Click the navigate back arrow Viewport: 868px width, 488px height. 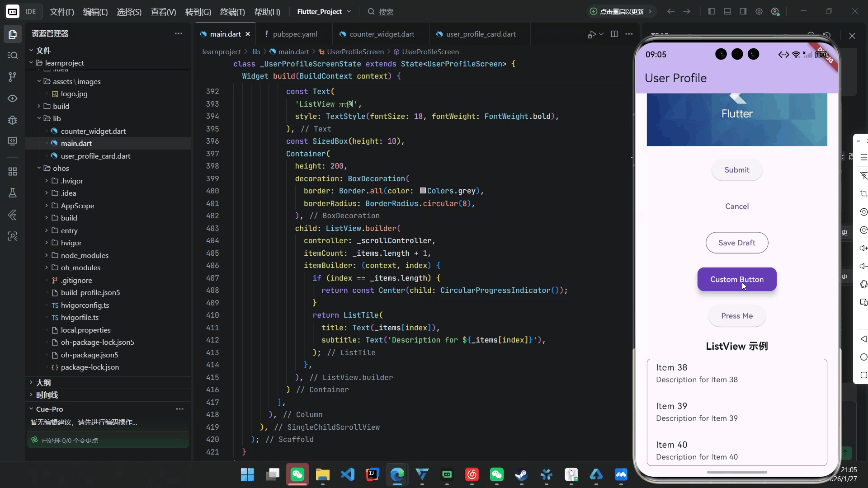pyautogui.click(x=671, y=12)
